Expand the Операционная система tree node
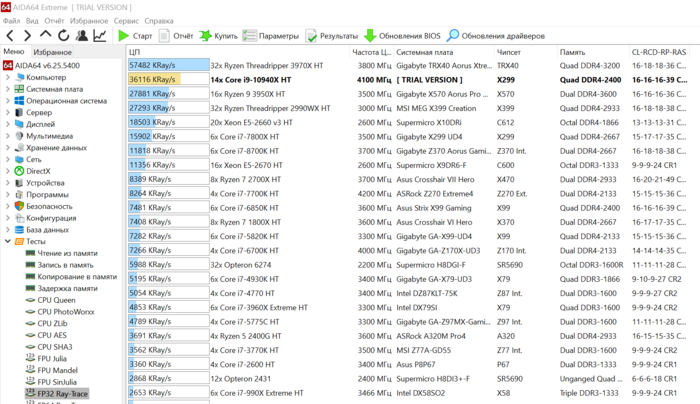The height and width of the screenshot is (404, 700). [8, 101]
